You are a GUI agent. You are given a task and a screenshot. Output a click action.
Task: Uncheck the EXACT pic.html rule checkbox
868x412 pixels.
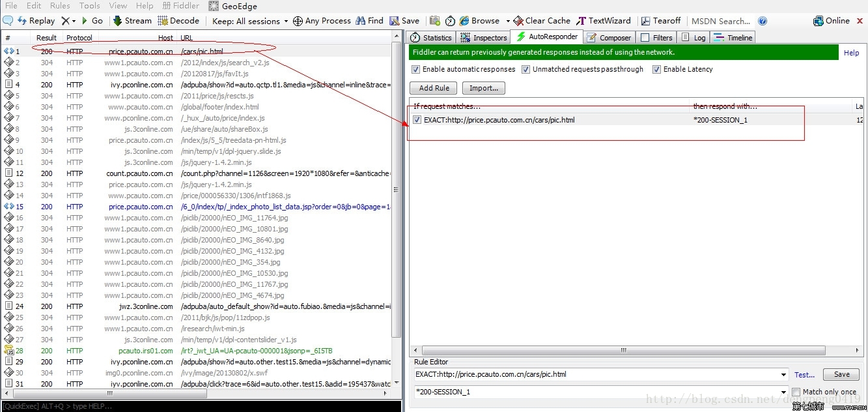(417, 119)
